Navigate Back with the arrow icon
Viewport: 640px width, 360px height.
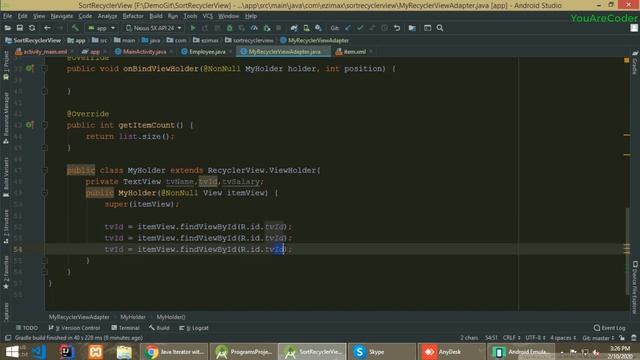pyautogui.click(x=47, y=28)
